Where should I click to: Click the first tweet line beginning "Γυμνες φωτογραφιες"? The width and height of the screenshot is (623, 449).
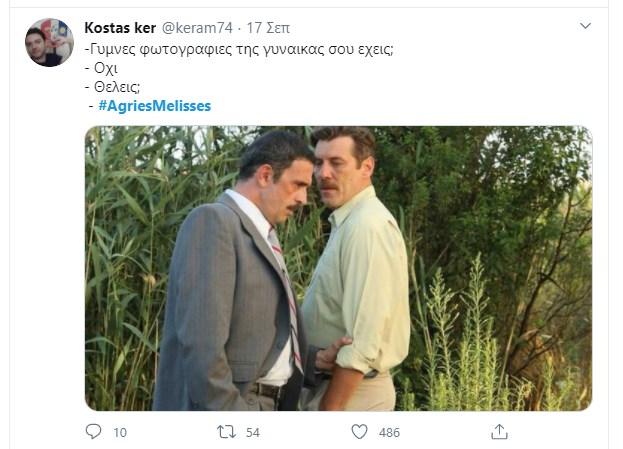pos(240,48)
